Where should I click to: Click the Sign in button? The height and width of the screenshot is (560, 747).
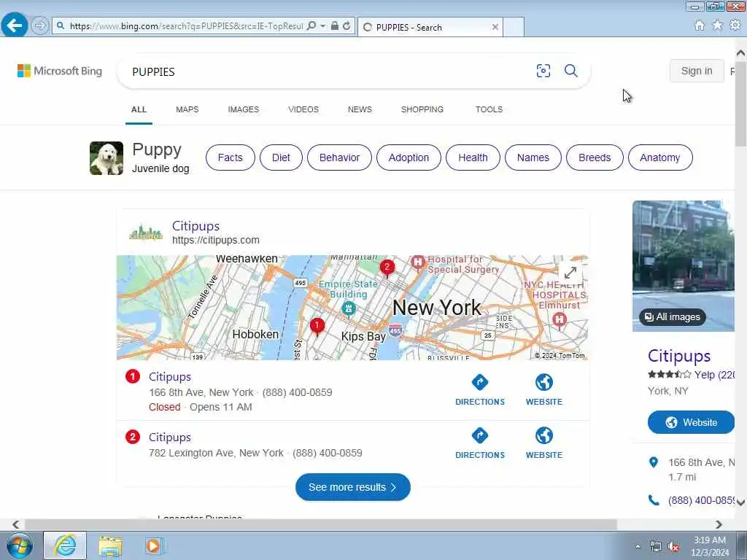(x=697, y=71)
